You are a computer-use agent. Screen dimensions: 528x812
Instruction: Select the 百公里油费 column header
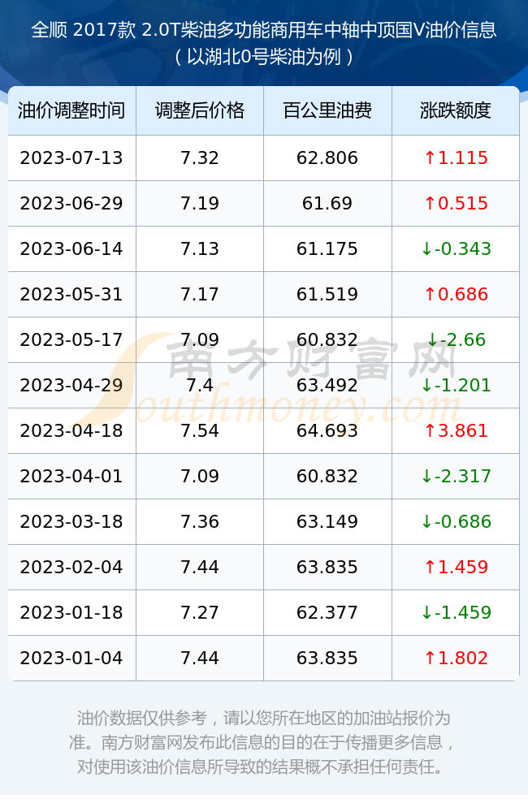click(x=327, y=110)
